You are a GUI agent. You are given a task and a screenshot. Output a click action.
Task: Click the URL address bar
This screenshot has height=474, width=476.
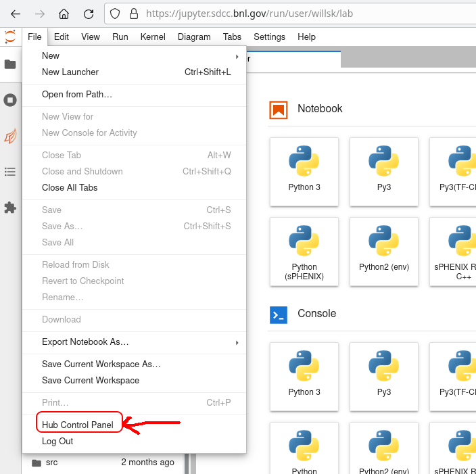(290, 14)
